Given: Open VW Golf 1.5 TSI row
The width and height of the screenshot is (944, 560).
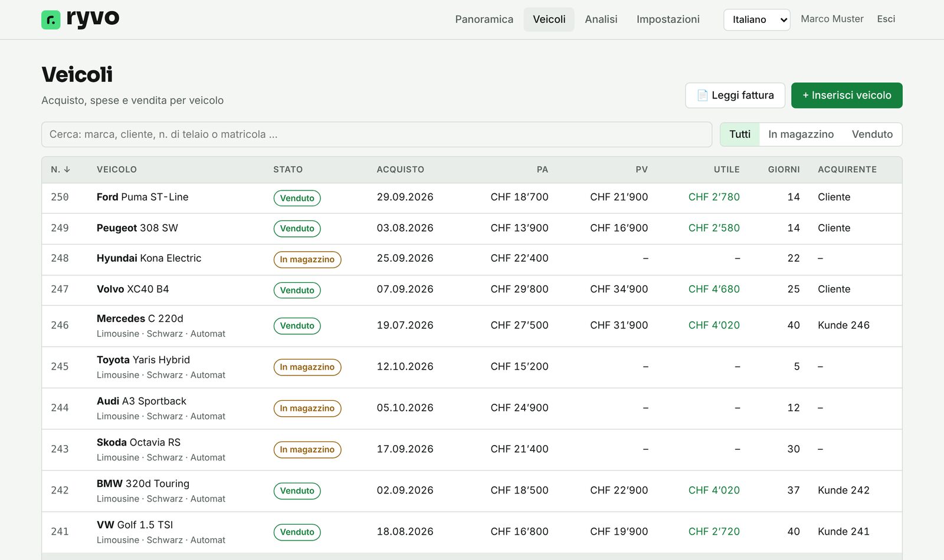Looking at the screenshot, I should point(472,532).
